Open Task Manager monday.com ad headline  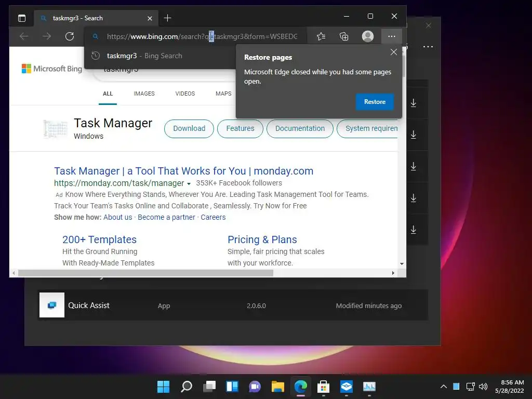pyautogui.click(x=183, y=171)
